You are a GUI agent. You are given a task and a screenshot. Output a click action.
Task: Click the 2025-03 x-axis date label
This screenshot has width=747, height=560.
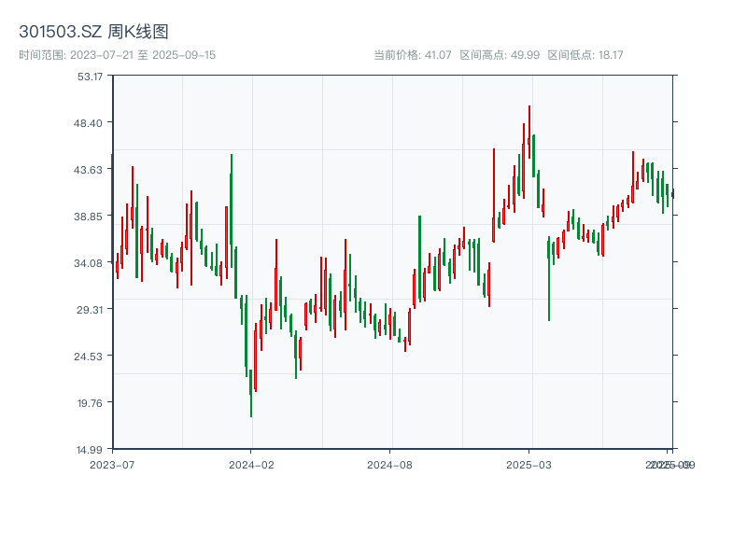(529, 464)
